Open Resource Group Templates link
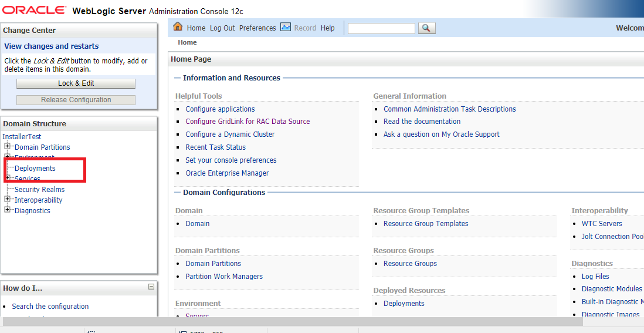Screen dimensions: 644x333 426,224
